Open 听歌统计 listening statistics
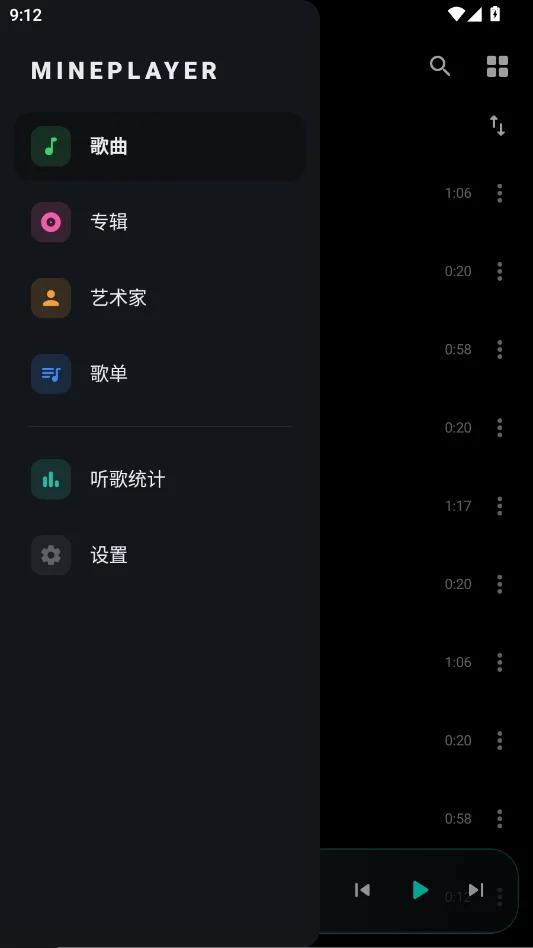This screenshot has height=948, width=533. pyautogui.click(x=160, y=479)
